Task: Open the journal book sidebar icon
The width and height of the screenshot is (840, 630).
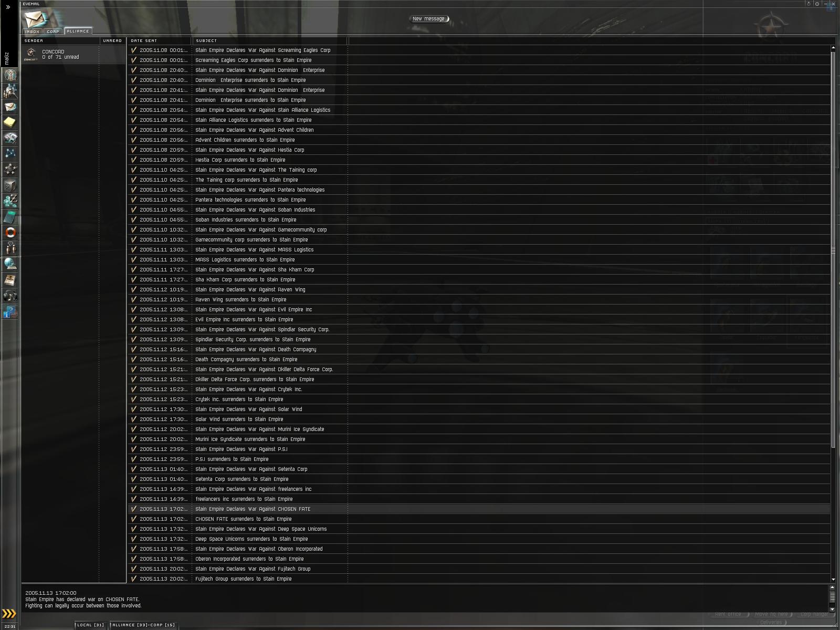Action: coord(10,280)
